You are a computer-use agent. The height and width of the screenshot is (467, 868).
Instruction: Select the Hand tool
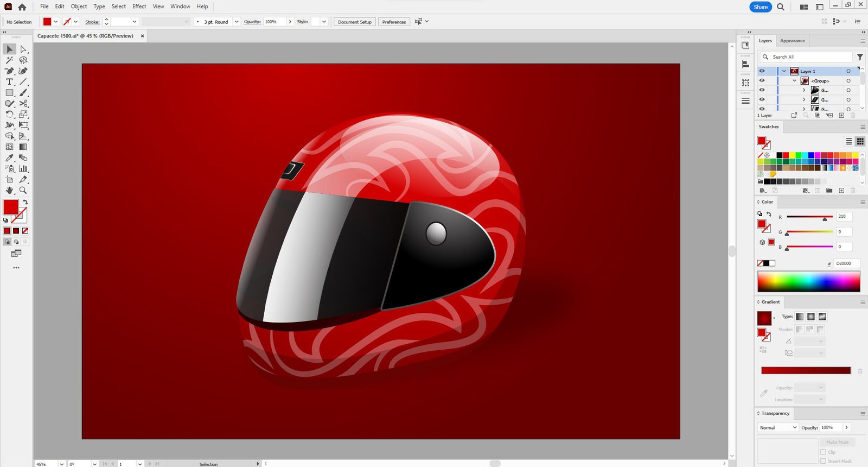[x=9, y=191]
